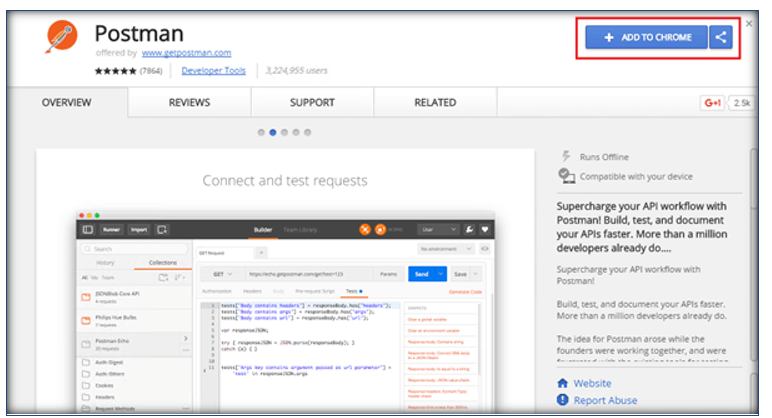Click the bold Supercharge your API workflow heading
The height and width of the screenshot is (418, 772).
(x=642, y=227)
